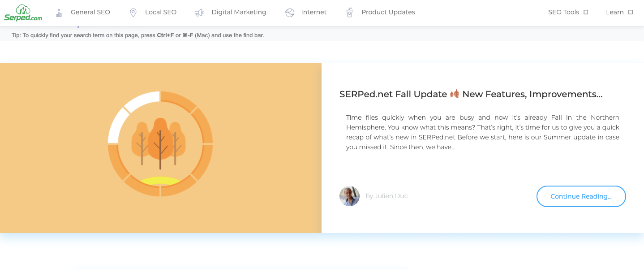Click the Julien Duc author avatar

pos(349,196)
